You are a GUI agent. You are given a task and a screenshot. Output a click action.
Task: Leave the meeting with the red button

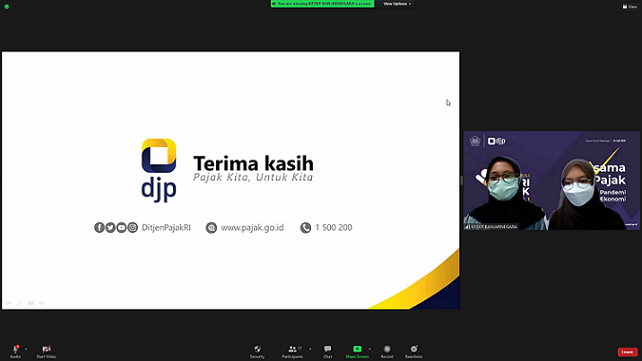point(627,352)
